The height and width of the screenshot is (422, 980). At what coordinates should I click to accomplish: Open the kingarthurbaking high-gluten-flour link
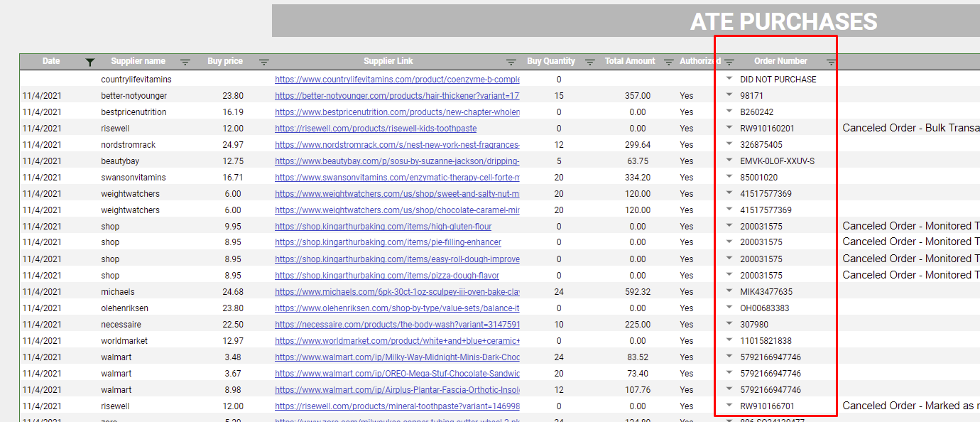(x=383, y=227)
